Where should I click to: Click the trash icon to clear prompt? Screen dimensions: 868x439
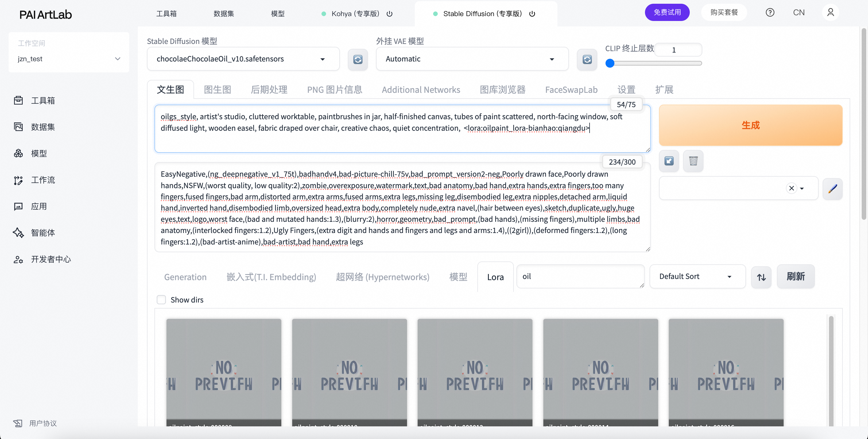pos(693,161)
